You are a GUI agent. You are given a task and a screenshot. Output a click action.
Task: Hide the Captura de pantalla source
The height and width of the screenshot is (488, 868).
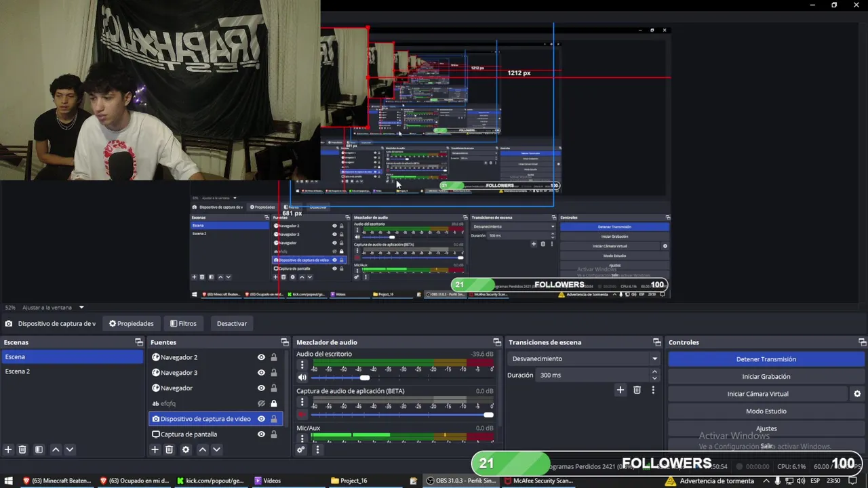coord(261,434)
